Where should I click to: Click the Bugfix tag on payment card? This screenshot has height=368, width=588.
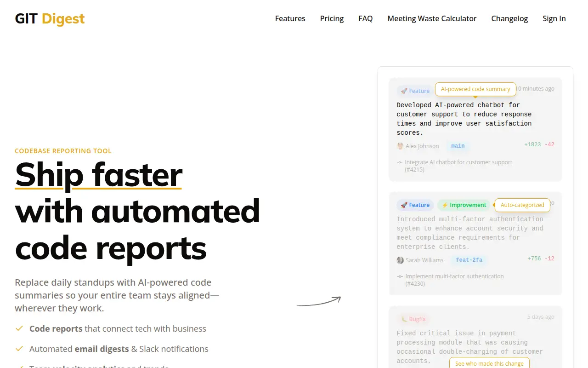tap(413, 319)
